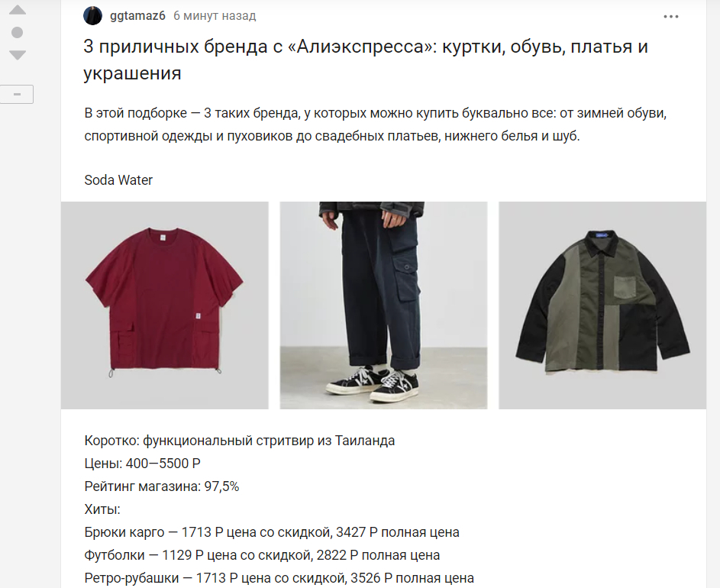Click the 'Коротко: функциональный стритвир' line
The width and height of the screenshot is (720, 588).
tap(240, 441)
